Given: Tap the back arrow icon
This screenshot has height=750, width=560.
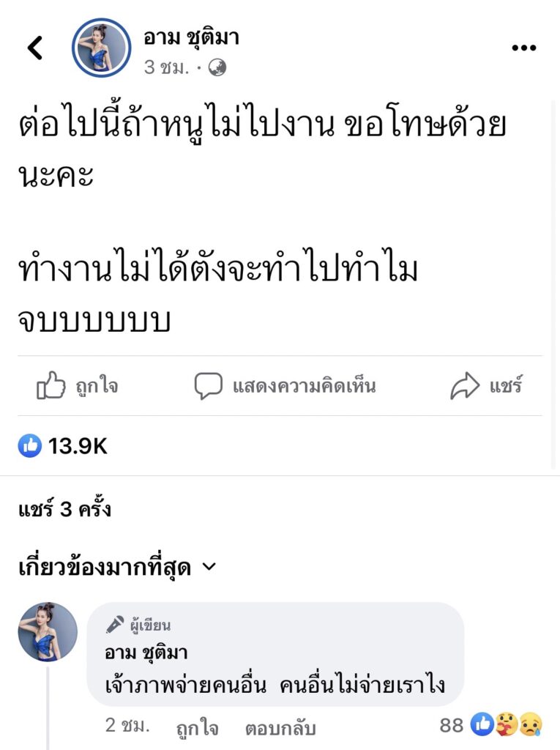Looking at the screenshot, I should tap(34, 48).
